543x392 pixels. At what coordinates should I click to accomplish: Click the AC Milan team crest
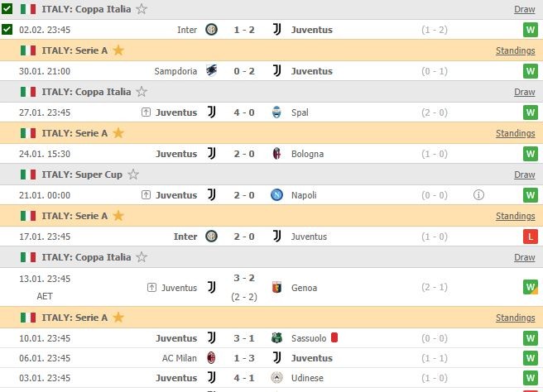[211, 358]
